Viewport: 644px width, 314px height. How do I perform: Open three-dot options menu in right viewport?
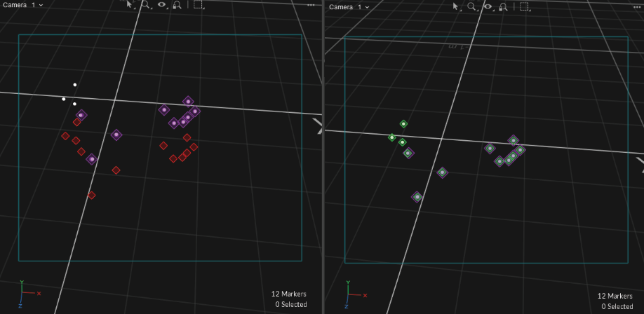pos(637,6)
